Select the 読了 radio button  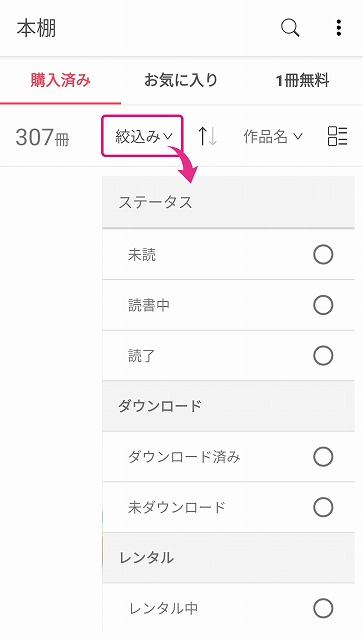(x=323, y=356)
